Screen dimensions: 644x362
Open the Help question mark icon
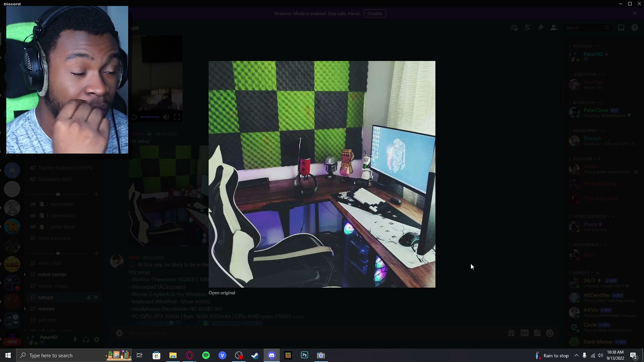point(635,28)
